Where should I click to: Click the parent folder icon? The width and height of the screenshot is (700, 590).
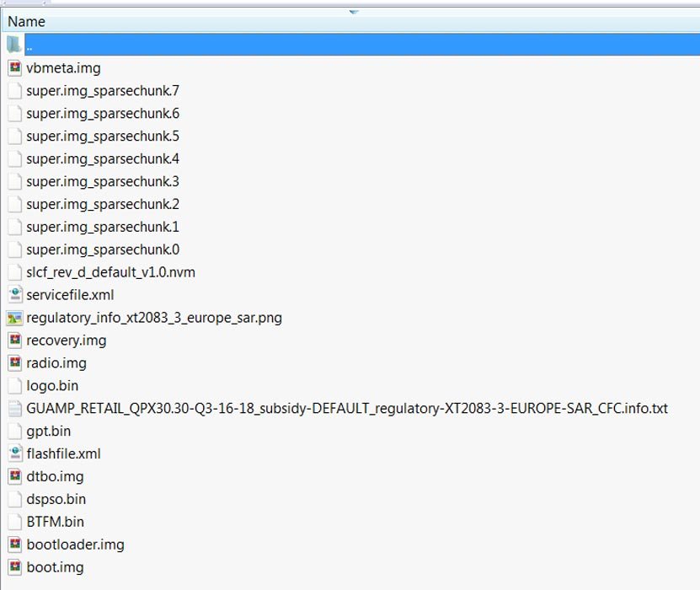point(14,46)
